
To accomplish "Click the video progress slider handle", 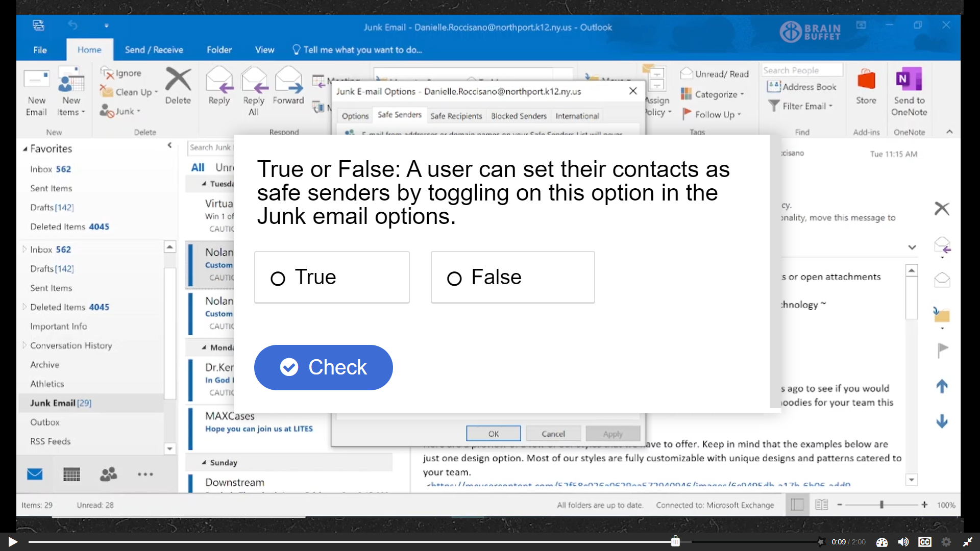I will (x=675, y=541).
